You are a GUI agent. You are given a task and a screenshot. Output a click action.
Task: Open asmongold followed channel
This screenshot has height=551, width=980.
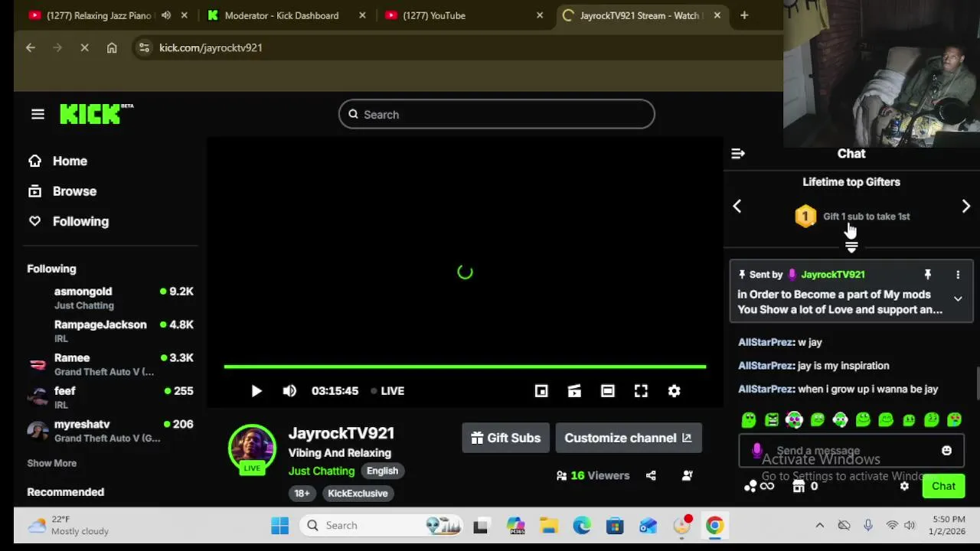(110, 298)
